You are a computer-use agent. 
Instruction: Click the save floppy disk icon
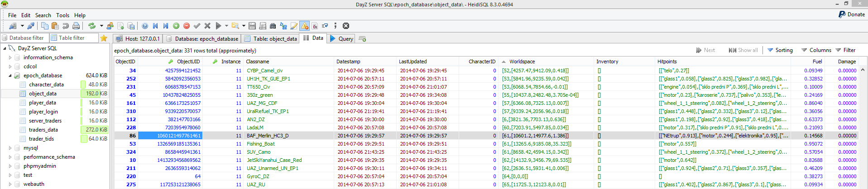tap(252, 26)
